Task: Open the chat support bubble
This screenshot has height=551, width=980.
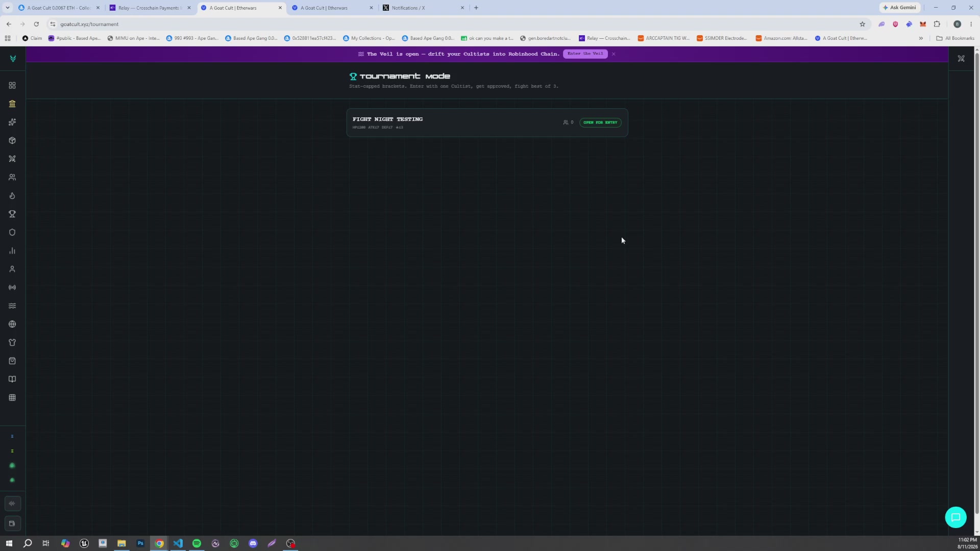Action: click(x=955, y=517)
